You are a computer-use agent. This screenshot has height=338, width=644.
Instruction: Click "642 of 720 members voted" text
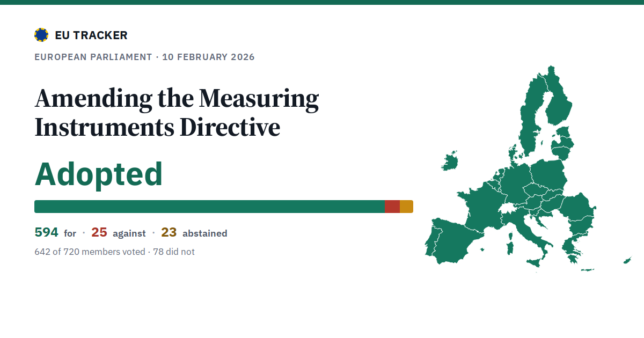[90, 252]
